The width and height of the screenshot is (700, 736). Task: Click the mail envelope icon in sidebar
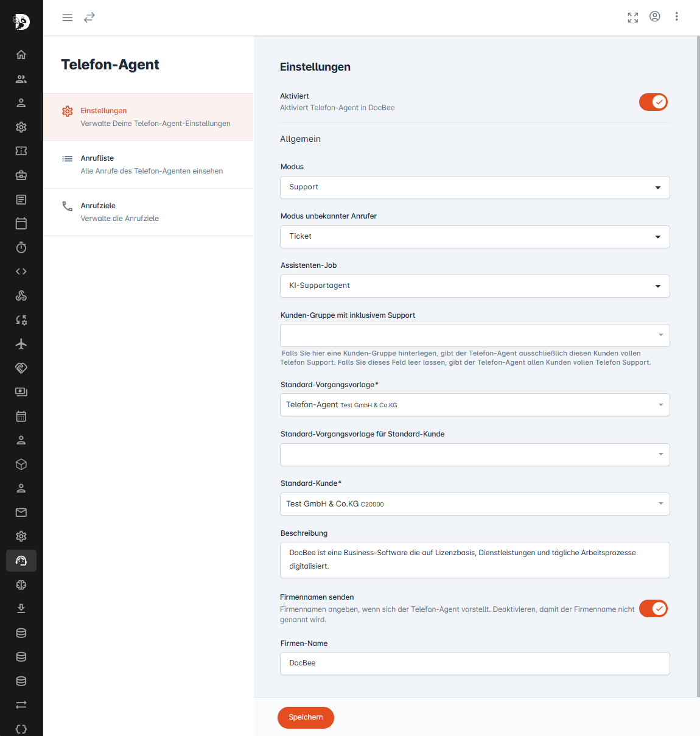click(21, 513)
